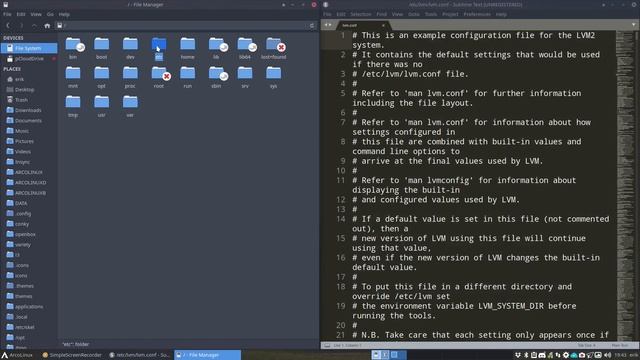Open the Selection menu in Sublime Text
Screen dimensions: 640x360
[361, 14]
